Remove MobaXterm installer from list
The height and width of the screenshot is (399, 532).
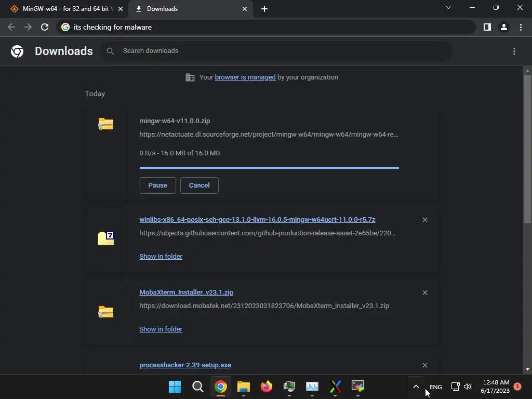pyautogui.click(x=425, y=292)
